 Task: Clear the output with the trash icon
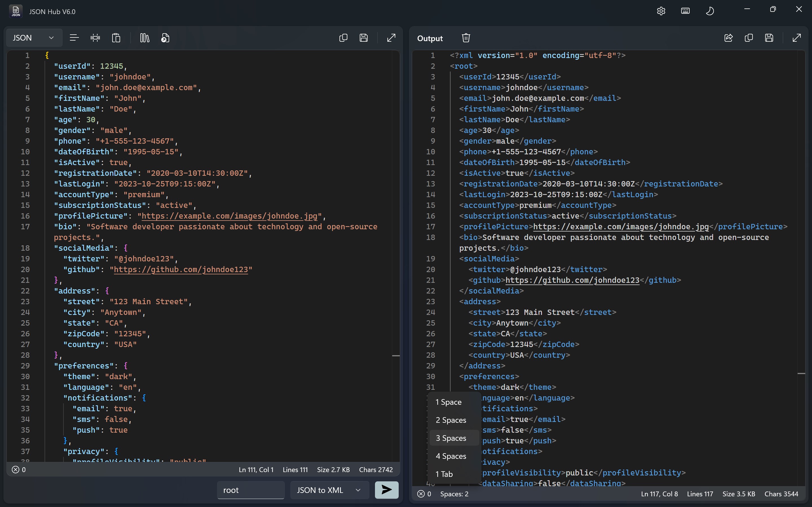coord(466,37)
